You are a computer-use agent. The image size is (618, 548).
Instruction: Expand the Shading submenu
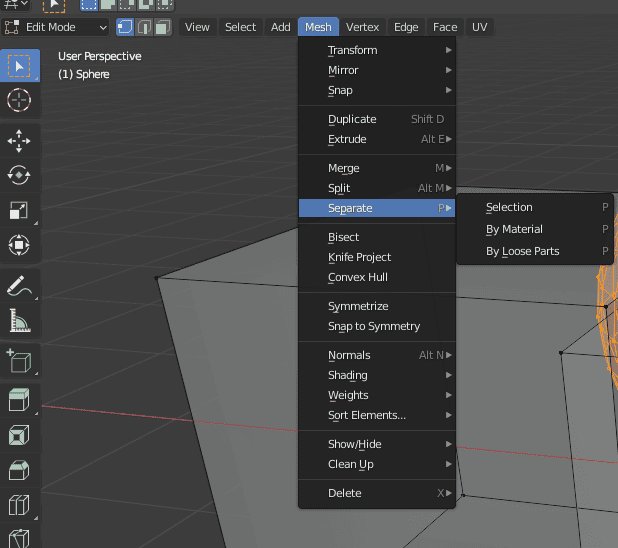point(377,375)
